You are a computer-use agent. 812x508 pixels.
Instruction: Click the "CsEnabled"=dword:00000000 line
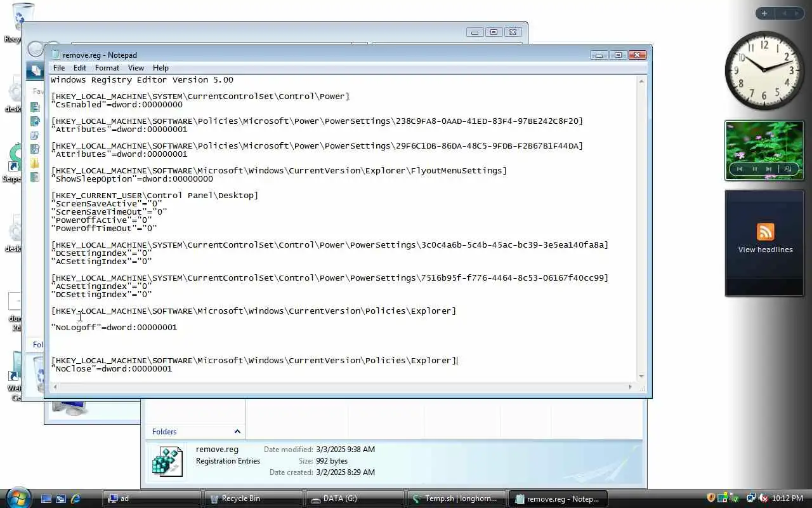[x=117, y=105]
